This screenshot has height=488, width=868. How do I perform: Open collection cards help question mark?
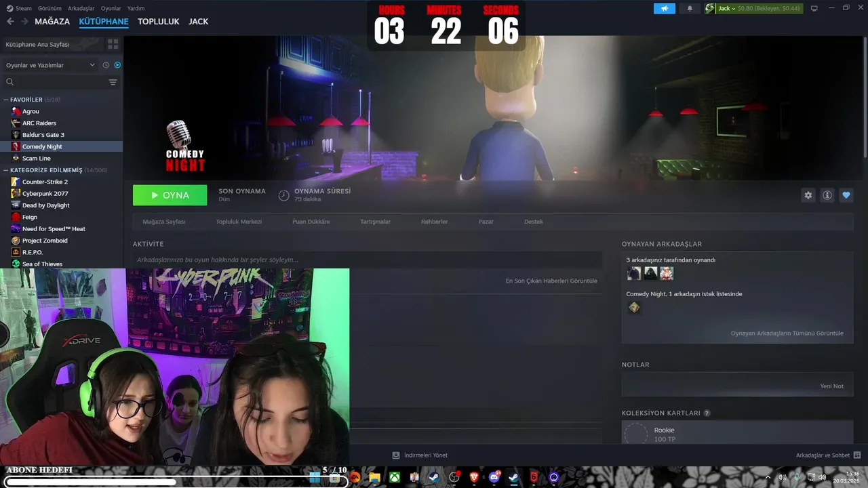tap(707, 413)
